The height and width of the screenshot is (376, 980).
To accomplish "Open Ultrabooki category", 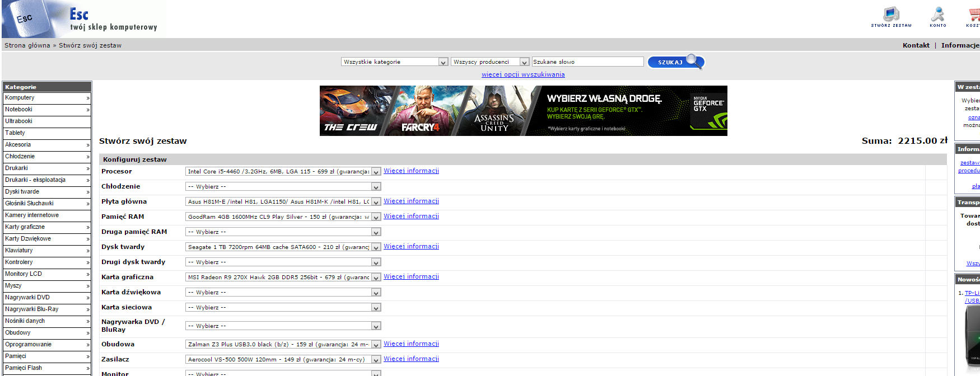I will click(47, 121).
